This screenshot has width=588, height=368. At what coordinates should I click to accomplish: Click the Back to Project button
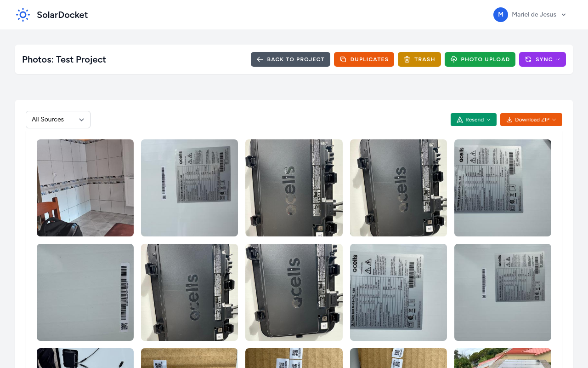click(x=290, y=59)
